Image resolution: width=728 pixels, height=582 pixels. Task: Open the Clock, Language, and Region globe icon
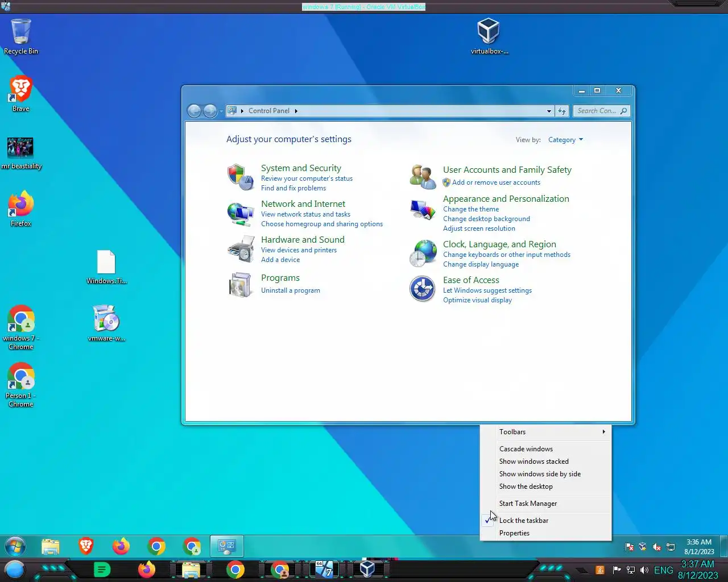click(x=423, y=253)
